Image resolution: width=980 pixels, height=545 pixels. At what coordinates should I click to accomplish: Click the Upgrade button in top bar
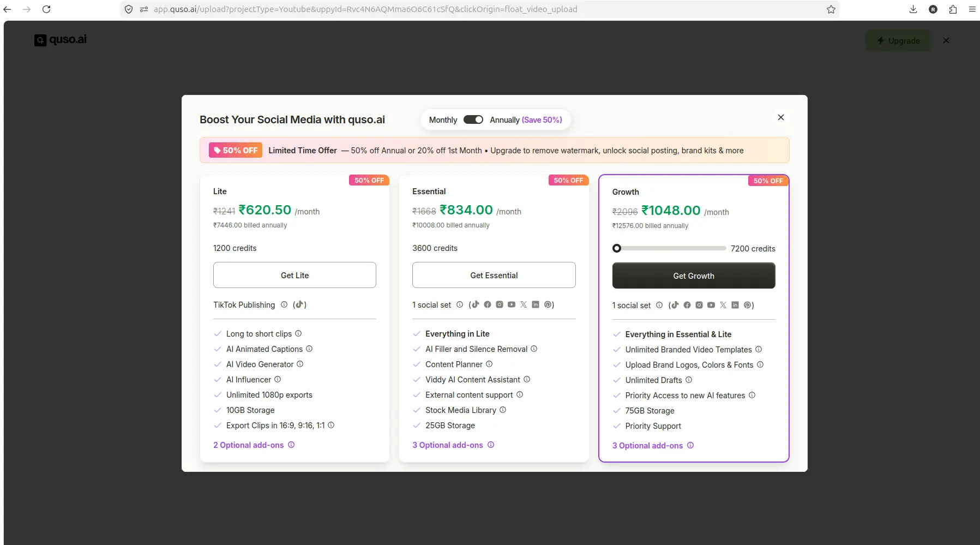898,40
